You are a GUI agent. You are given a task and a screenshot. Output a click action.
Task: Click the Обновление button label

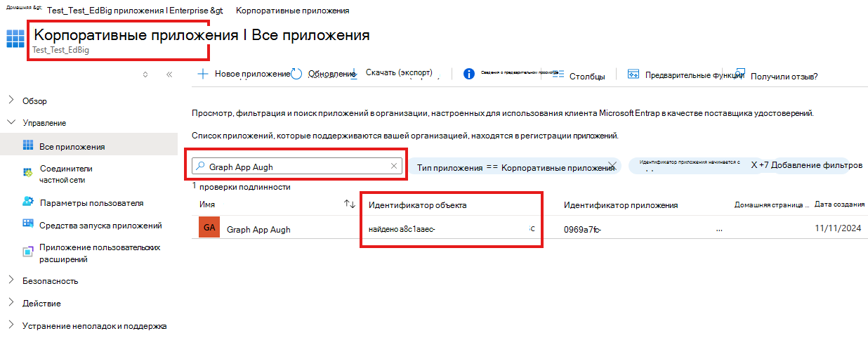pos(332,74)
